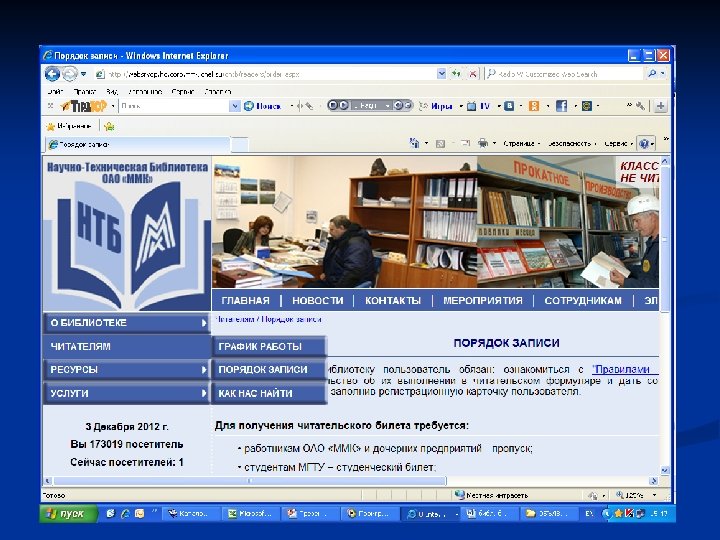
Task: Open the address bar history dropdown
Action: pyautogui.click(x=441, y=73)
